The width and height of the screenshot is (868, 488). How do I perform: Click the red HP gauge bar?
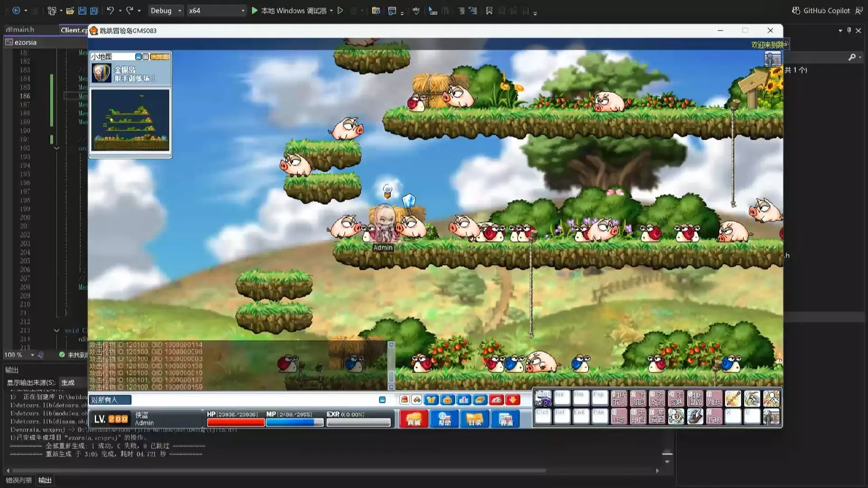236,422
